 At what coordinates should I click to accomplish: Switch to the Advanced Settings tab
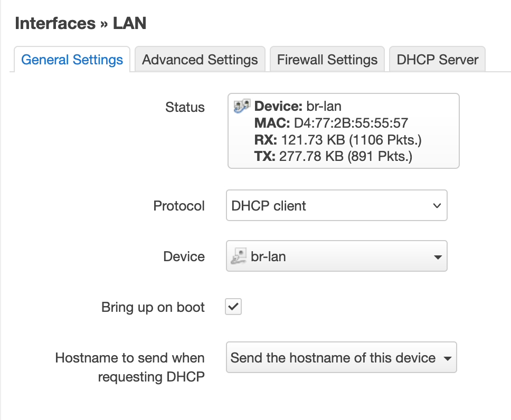pos(200,59)
